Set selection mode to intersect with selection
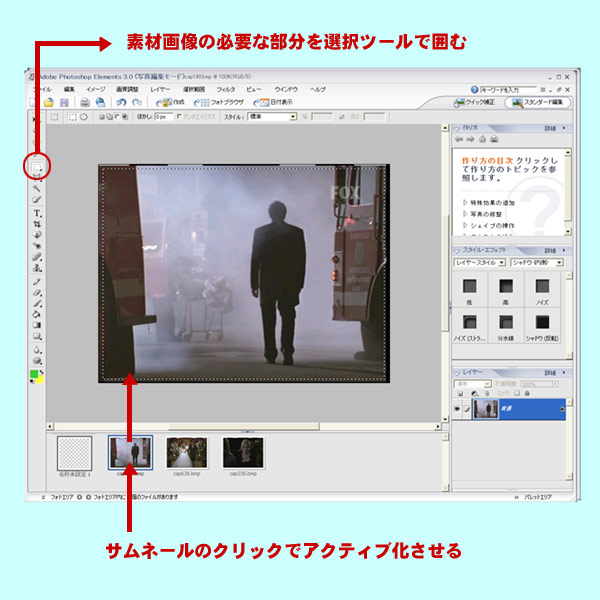 click(125, 117)
